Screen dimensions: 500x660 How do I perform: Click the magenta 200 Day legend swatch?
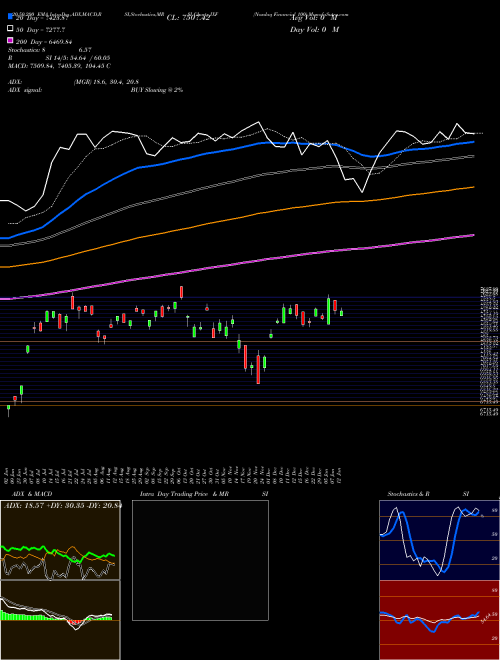pos(10,40)
